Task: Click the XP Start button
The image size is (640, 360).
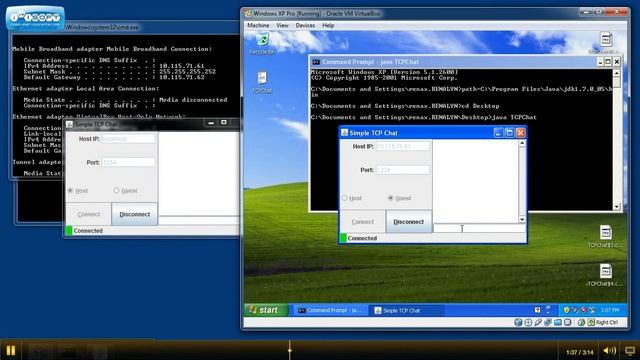Action: point(266,310)
